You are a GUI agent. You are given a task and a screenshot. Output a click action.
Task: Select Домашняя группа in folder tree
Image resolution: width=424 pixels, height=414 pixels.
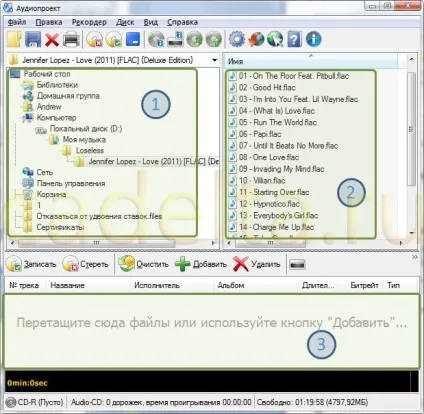coord(68,96)
